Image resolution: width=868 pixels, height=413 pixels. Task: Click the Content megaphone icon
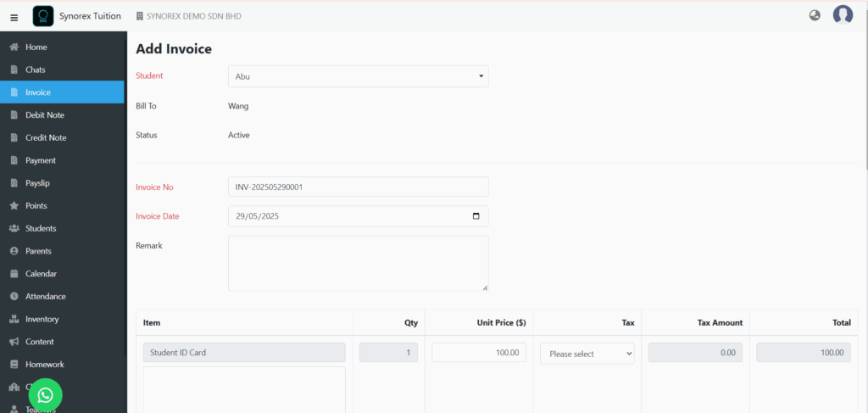[x=14, y=342]
